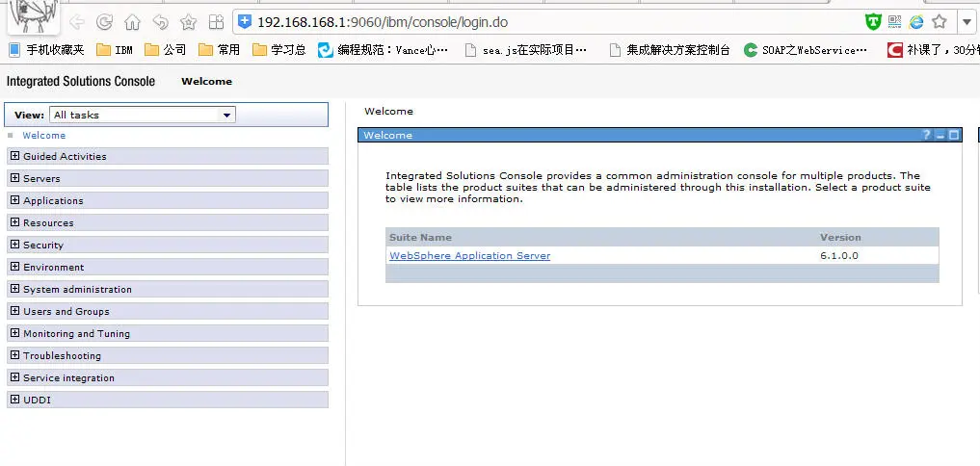Expand the Service integration plus icon
980x466 pixels.
(15, 377)
